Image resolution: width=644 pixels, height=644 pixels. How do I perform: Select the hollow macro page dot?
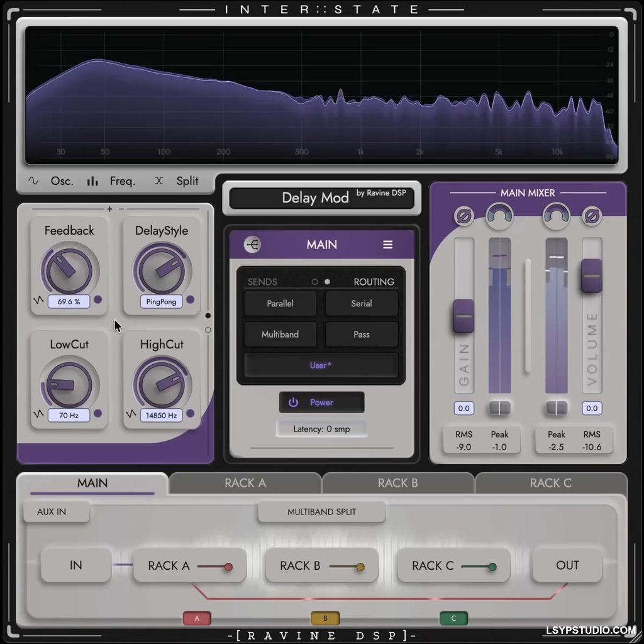coord(208,330)
